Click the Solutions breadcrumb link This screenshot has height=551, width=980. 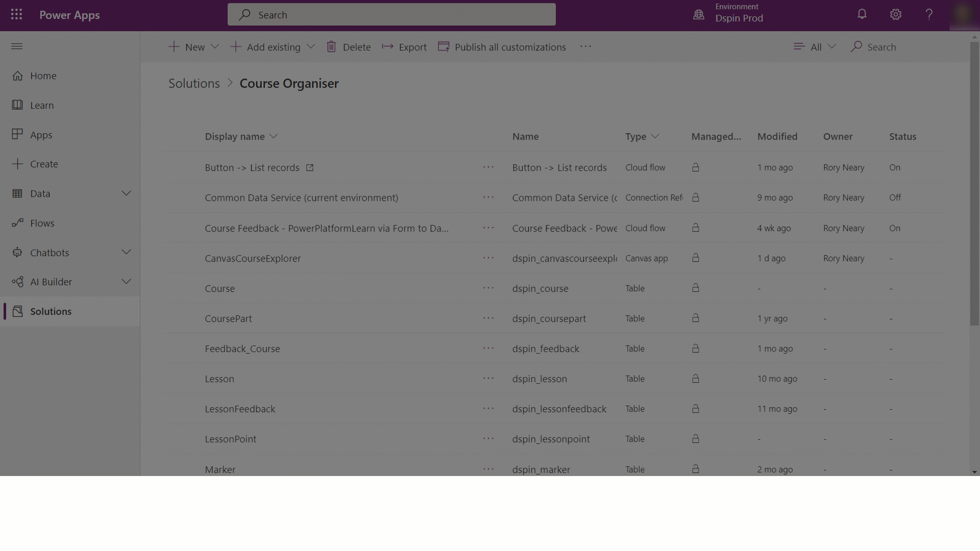(x=194, y=83)
